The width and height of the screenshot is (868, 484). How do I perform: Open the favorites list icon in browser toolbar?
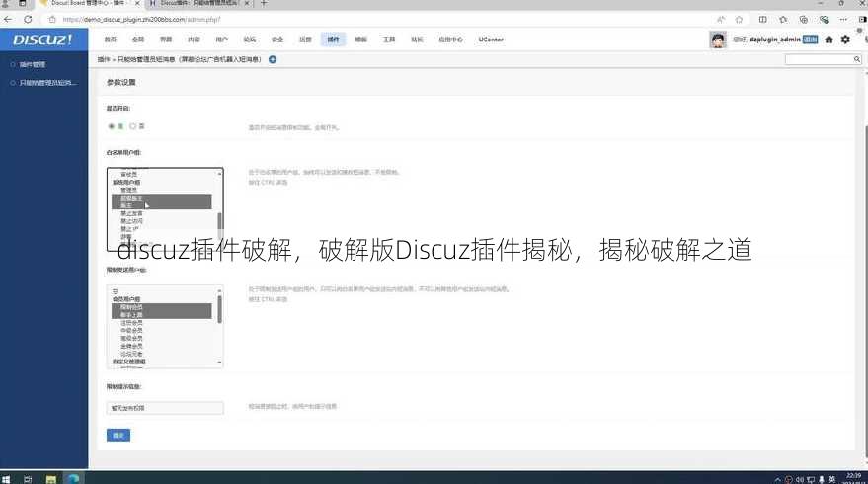[x=783, y=20]
